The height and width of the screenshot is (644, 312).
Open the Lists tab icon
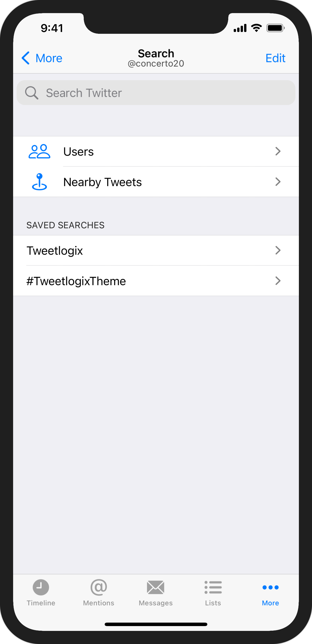point(213,587)
